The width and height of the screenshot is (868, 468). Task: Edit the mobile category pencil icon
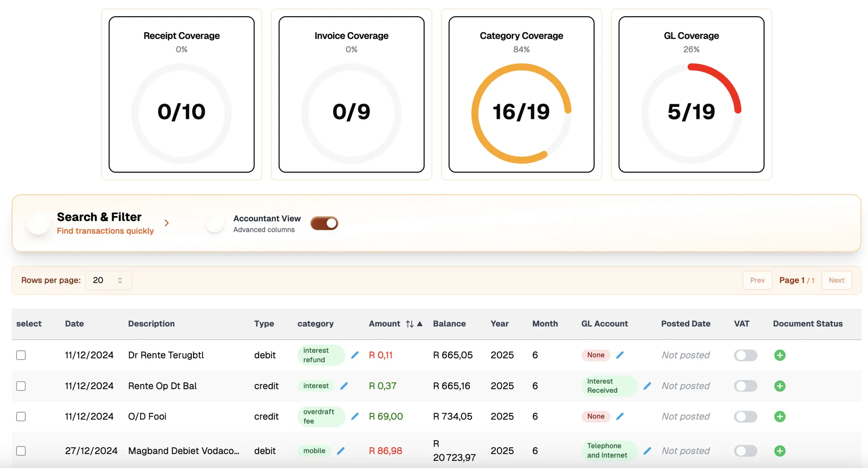click(x=341, y=450)
